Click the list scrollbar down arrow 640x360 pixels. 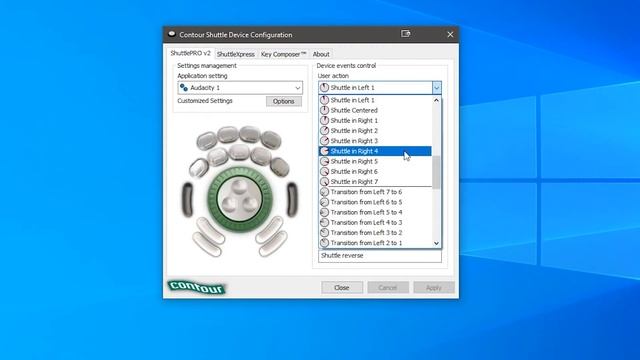coord(436,243)
